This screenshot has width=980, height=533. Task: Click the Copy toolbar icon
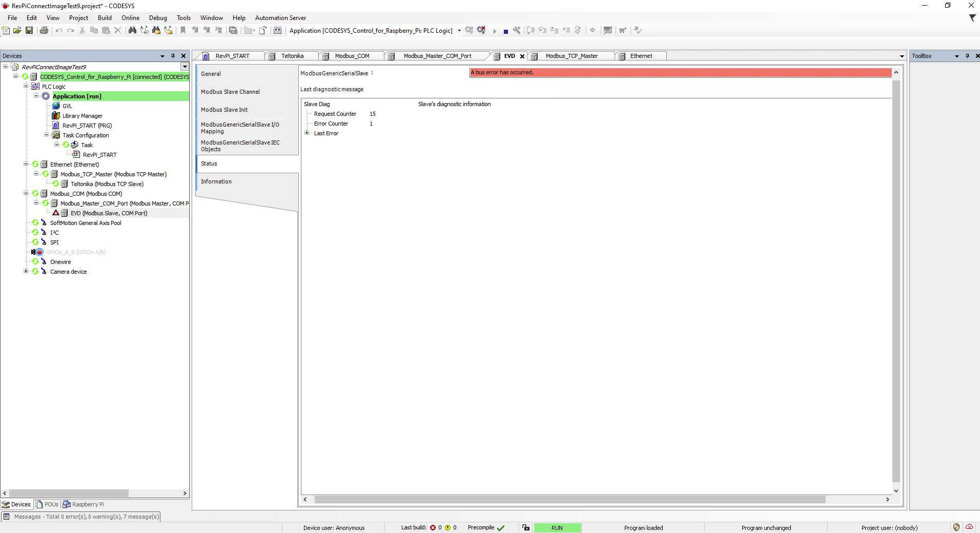pyautogui.click(x=94, y=30)
